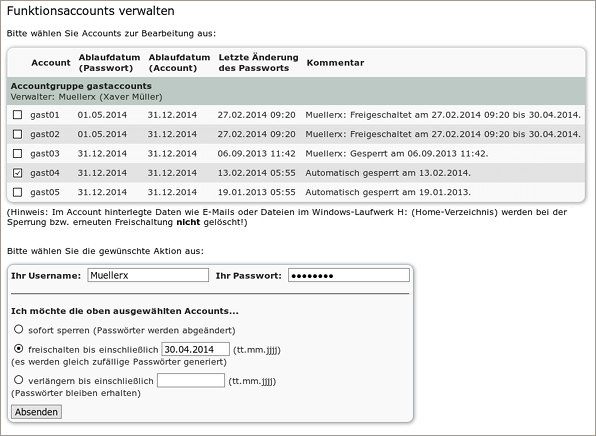Viewport: 596px width, 436px height.
Task: Focus the 'Ihr Passwort' password field
Action: pyautogui.click(x=349, y=275)
